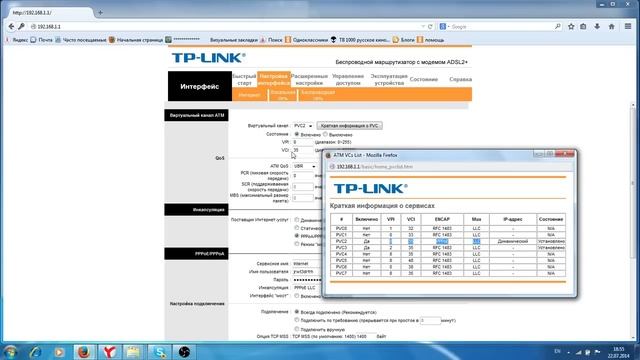Open the address bar history dropdown arrow
Image resolution: width=640 pixels, height=360 pixels.
click(423, 27)
